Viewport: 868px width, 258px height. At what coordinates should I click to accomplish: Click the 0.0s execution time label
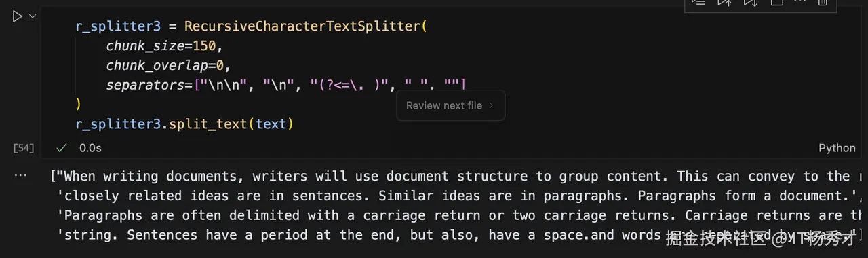[90, 147]
